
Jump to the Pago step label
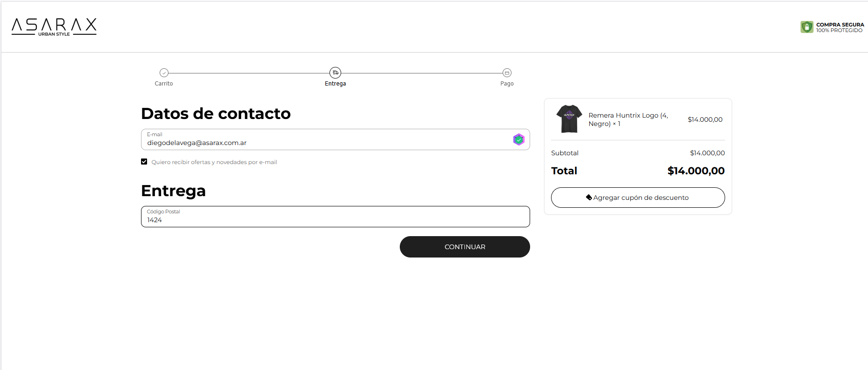(x=507, y=84)
